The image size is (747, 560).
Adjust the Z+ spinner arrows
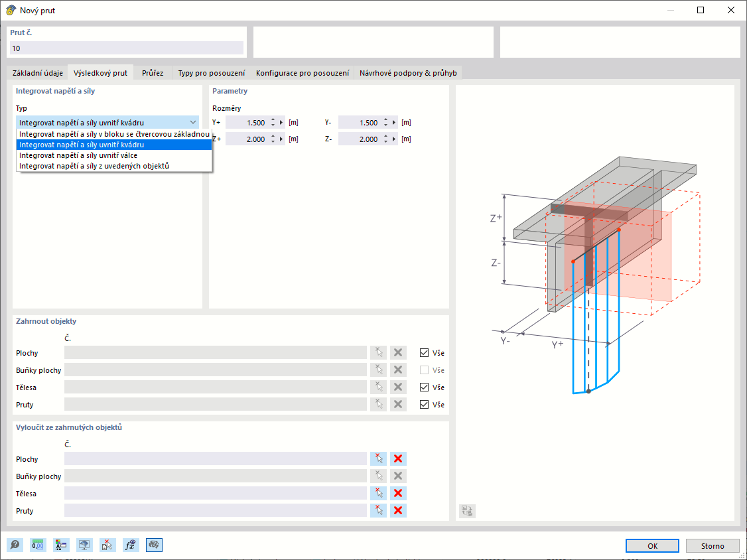(x=273, y=139)
